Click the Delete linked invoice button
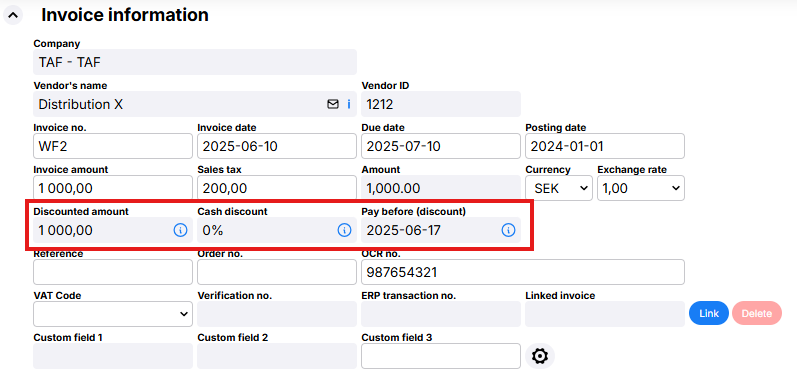This screenshot has height=374, width=797. click(757, 314)
